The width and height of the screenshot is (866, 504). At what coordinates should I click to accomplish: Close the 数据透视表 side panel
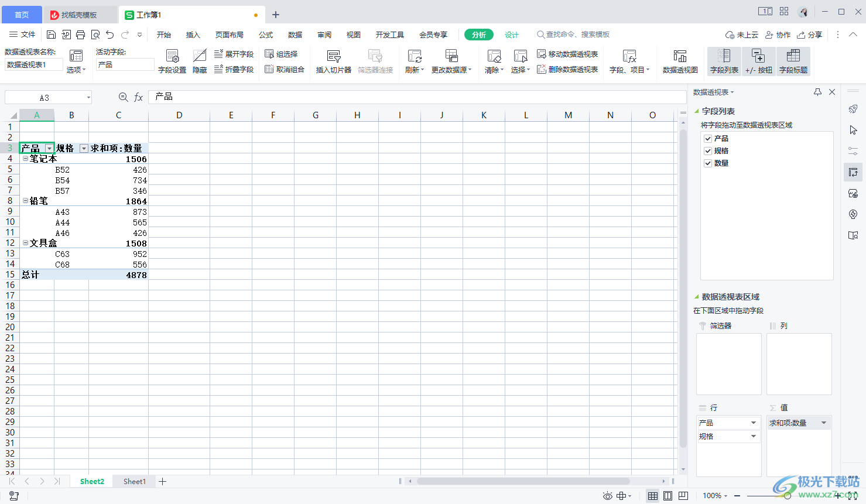pyautogui.click(x=832, y=92)
